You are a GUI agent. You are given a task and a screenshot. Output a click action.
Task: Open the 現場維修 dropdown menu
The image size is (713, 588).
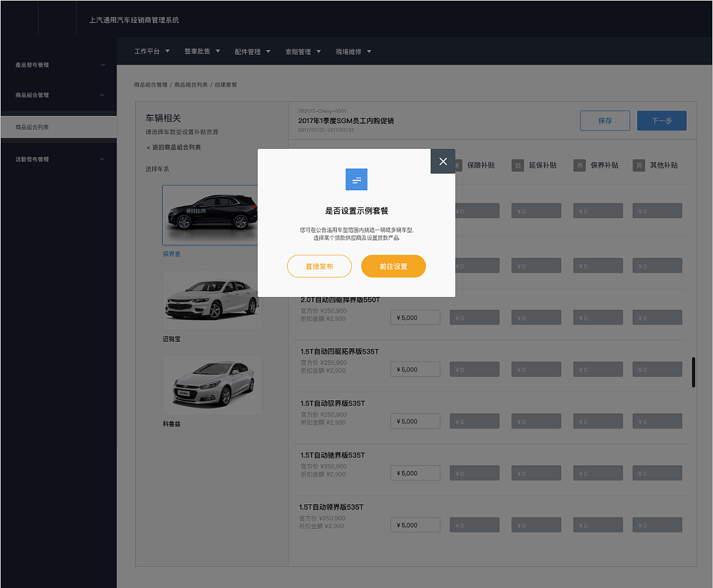(x=354, y=52)
